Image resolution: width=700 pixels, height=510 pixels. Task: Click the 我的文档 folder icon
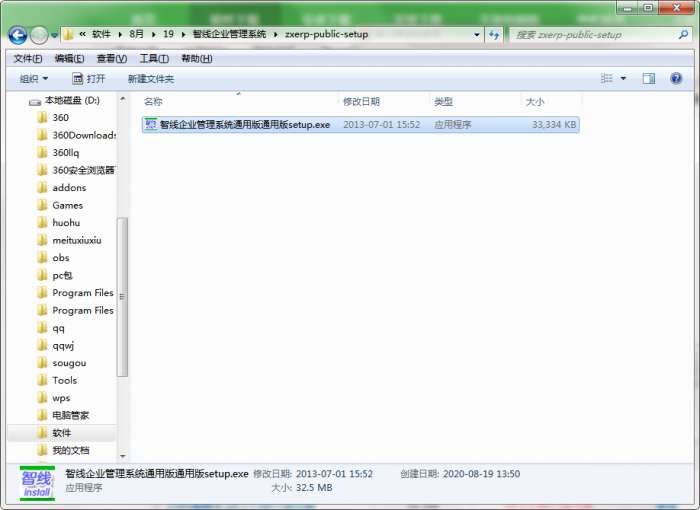[42, 450]
